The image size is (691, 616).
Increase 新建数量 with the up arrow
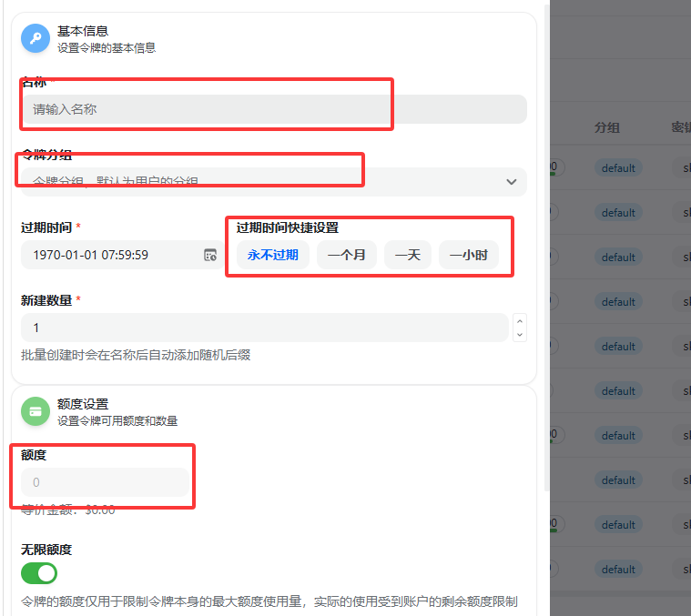(x=520, y=320)
